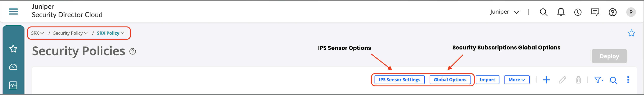Screen dimensions: 644x95
Task: Click the IPS Sensor Settings button
Action: 399,80
